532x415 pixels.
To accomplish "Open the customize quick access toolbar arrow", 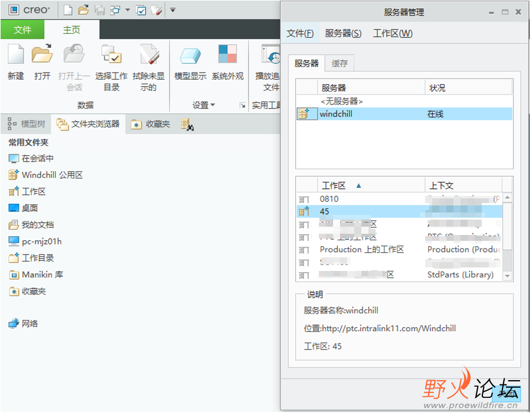I will [x=172, y=10].
